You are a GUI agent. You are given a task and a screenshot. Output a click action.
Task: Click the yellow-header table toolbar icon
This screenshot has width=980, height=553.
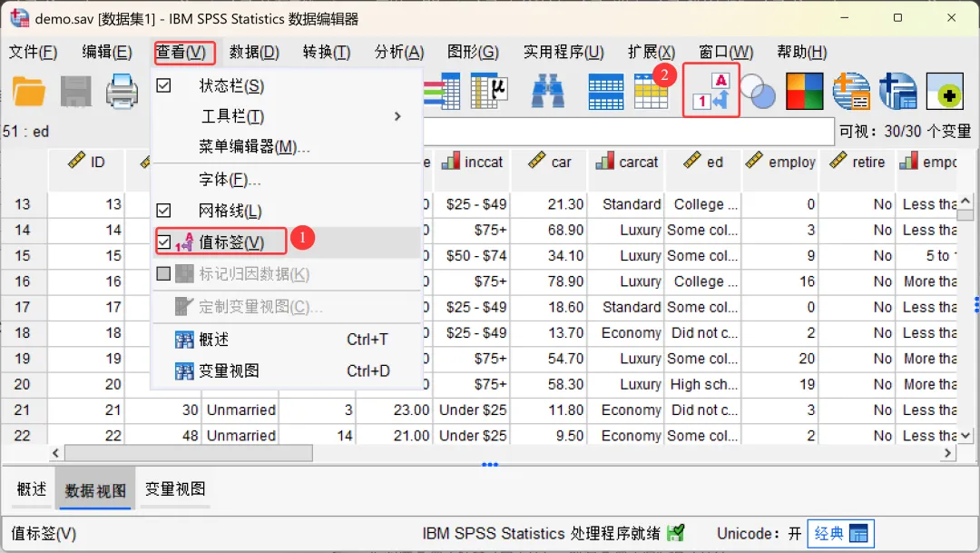coord(651,92)
